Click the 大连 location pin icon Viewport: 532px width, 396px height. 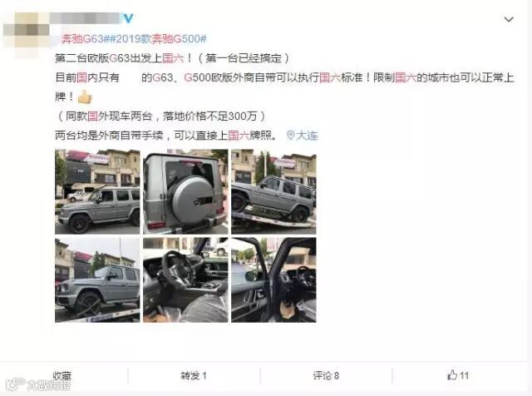290,135
